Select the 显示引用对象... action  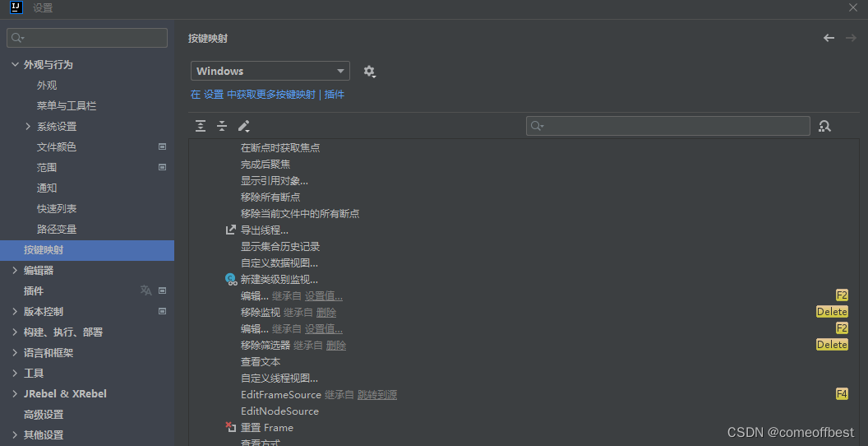coord(275,180)
